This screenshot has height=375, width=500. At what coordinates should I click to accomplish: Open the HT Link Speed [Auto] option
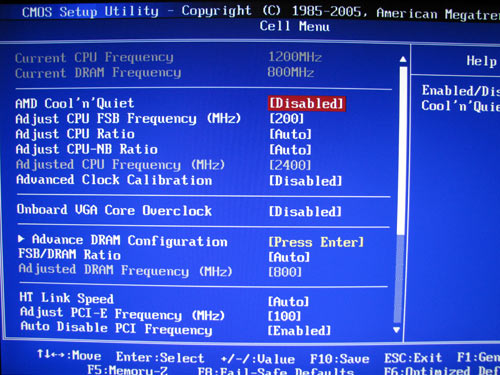[289, 302]
